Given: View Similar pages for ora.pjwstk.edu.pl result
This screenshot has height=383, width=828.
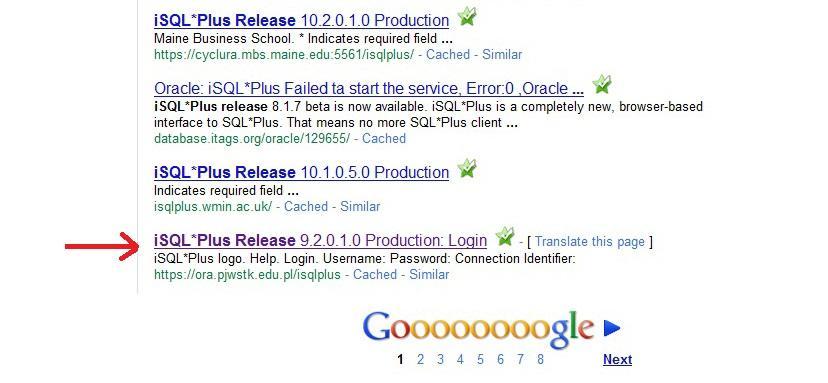Looking at the screenshot, I should click(429, 274).
